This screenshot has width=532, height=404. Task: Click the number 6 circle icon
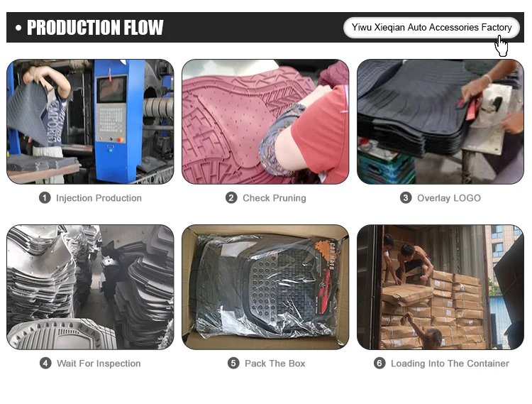point(379,364)
